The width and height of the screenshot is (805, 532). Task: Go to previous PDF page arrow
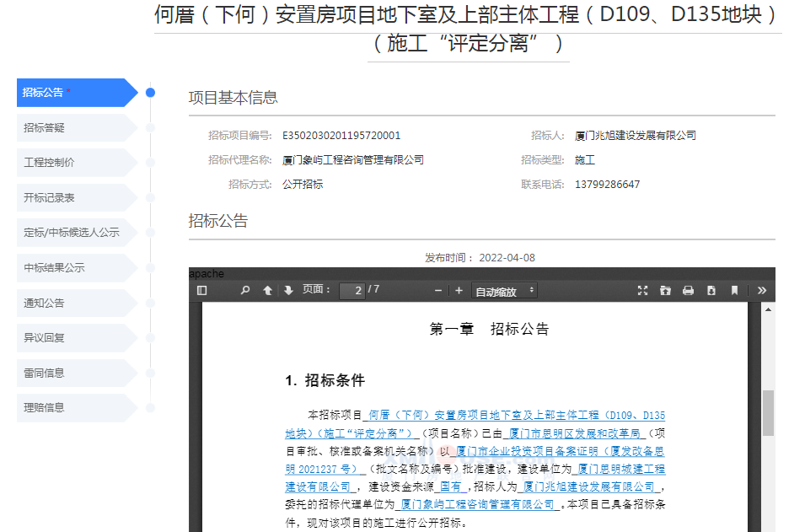pyautogui.click(x=267, y=291)
